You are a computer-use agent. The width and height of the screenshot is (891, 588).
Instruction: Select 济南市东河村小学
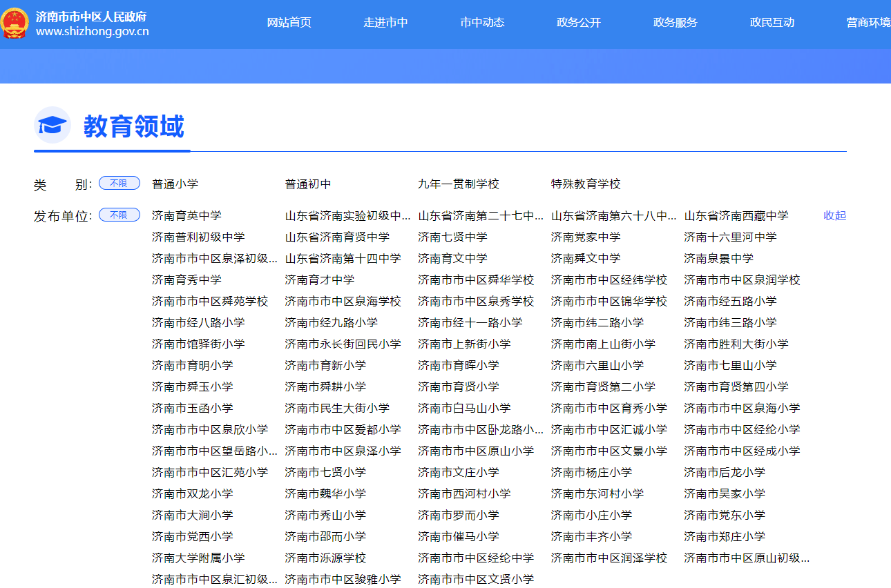pyautogui.click(x=597, y=493)
